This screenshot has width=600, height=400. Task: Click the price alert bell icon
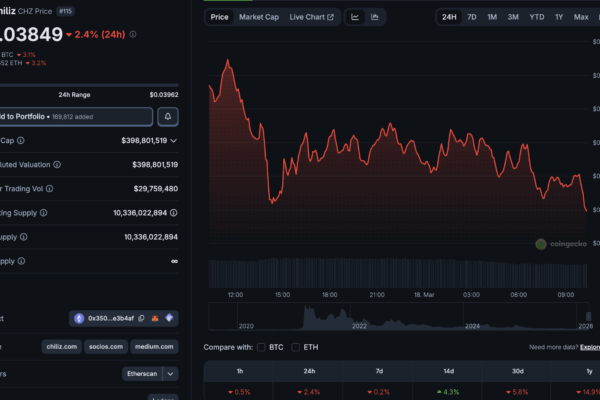click(x=168, y=117)
